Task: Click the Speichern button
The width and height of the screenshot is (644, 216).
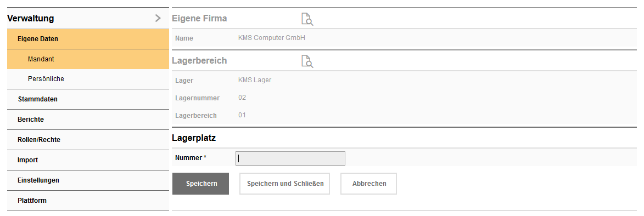Action: point(201,184)
